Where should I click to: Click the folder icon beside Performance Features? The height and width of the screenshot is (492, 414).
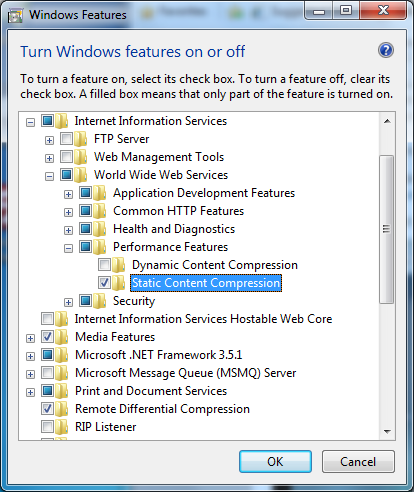pos(100,247)
